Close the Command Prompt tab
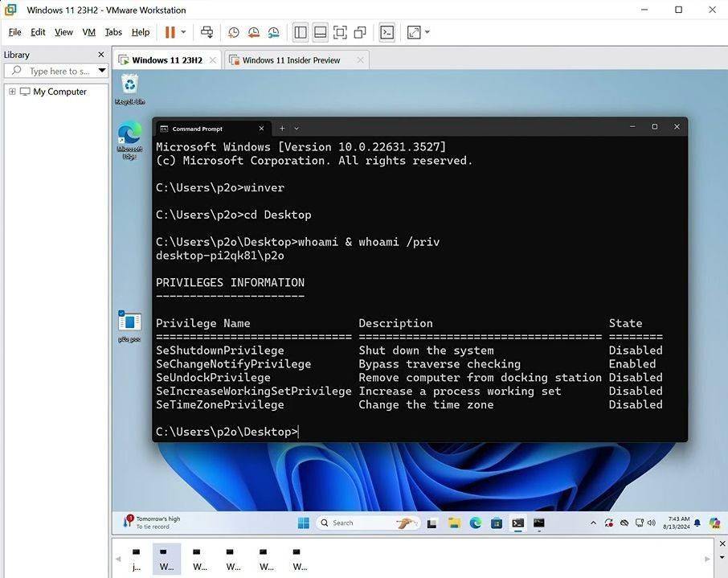The image size is (728, 578). [x=261, y=129]
